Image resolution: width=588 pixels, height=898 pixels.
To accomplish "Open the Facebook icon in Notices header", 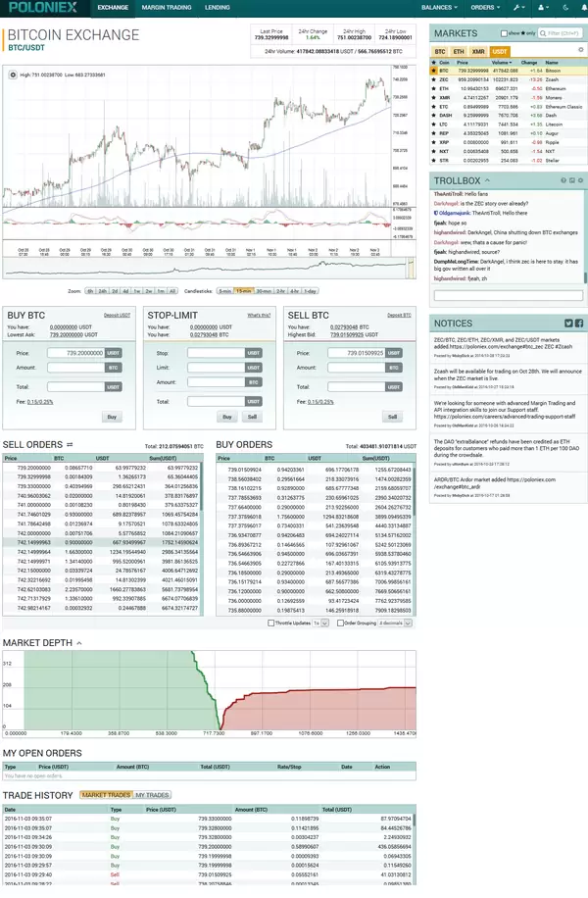I will coord(579,324).
